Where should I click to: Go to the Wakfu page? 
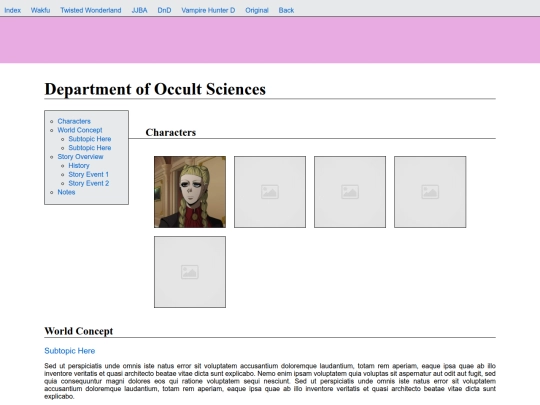40,10
